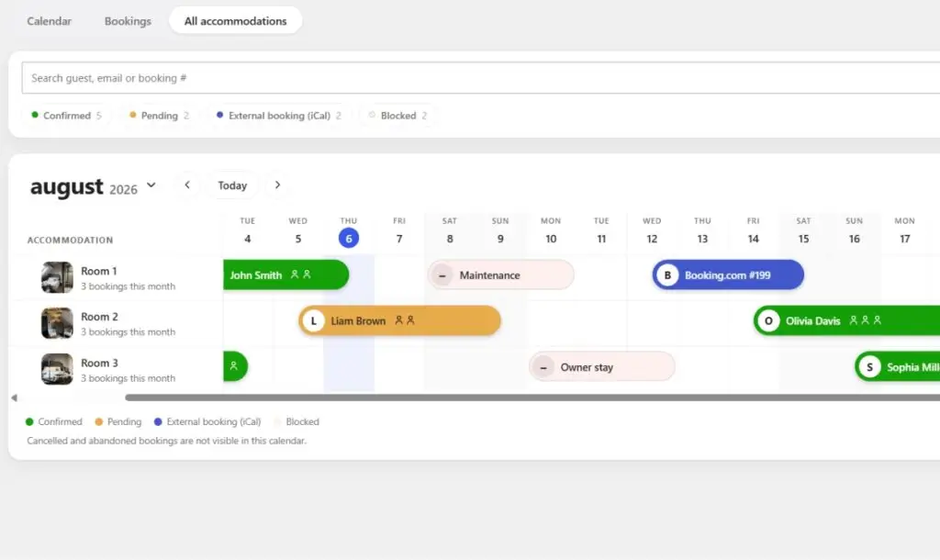Expand the august 2026 month dropdown

coord(151,185)
